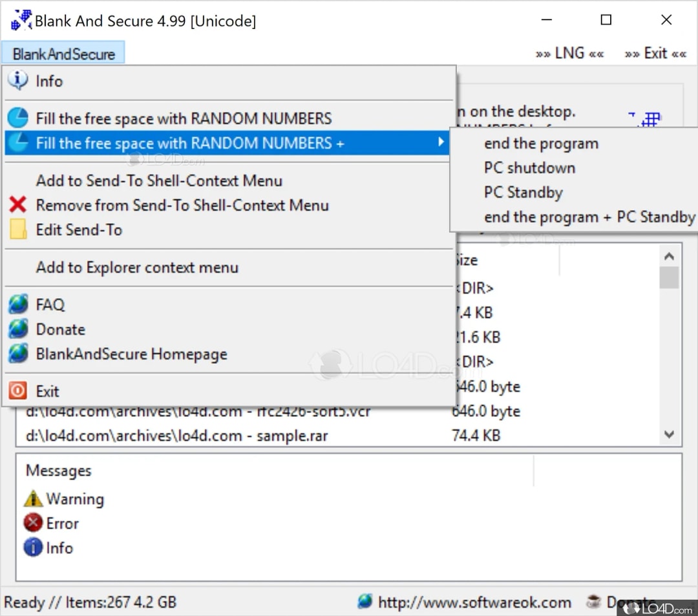
Task: Select Remove from Send-To Shell-Context Menu
Action: (x=229, y=205)
